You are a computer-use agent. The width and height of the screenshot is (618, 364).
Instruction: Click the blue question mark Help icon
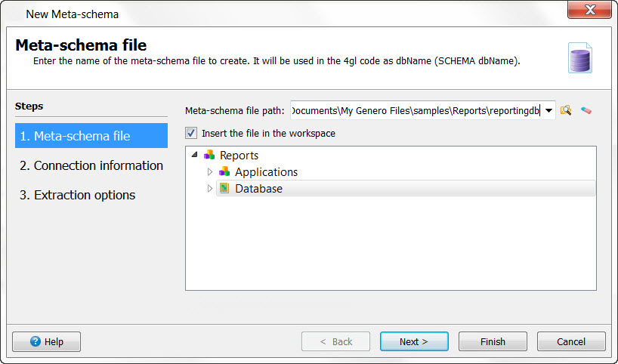click(35, 341)
